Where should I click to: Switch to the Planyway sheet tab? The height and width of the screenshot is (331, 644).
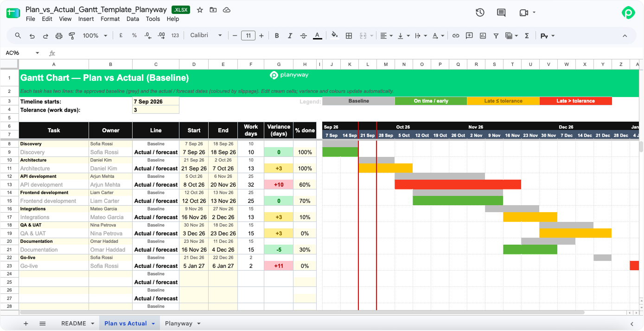point(179,324)
